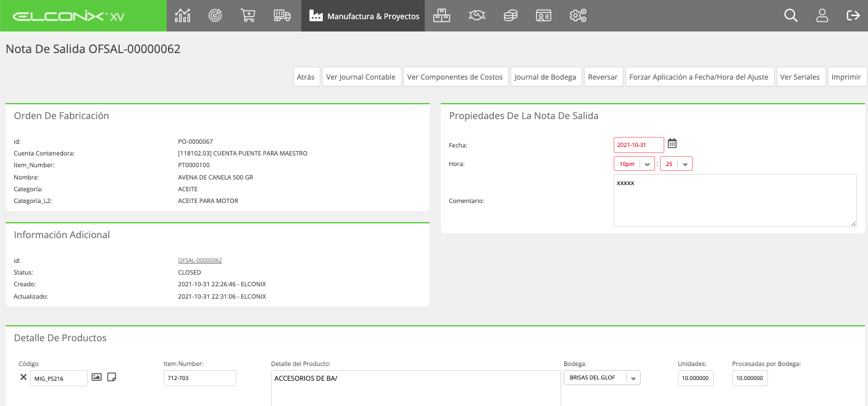Image resolution: width=868 pixels, height=406 pixels.
Task: Go to the ELCONIX XV home logo
Action: pyautogui.click(x=69, y=16)
